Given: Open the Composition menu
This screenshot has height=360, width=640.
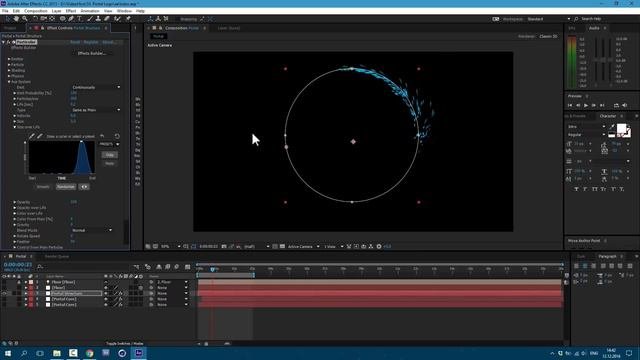Looking at the screenshot, I should tap(36, 11).
